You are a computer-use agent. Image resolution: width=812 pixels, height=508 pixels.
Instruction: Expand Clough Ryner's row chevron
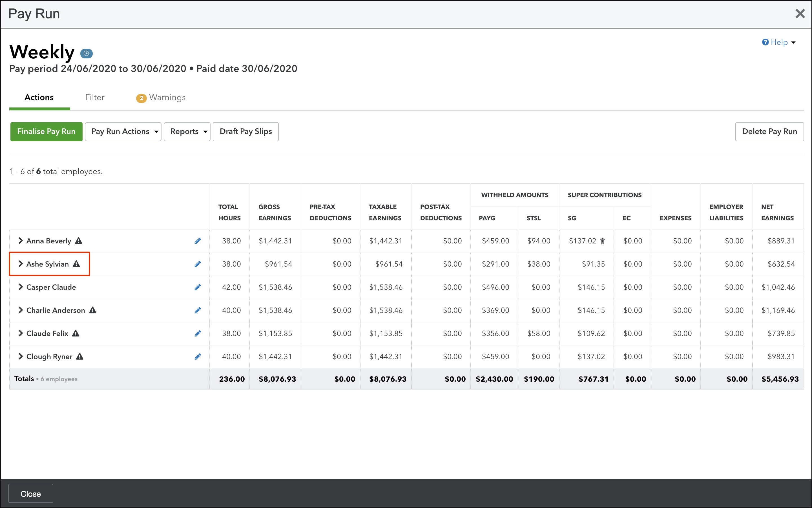click(x=21, y=356)
